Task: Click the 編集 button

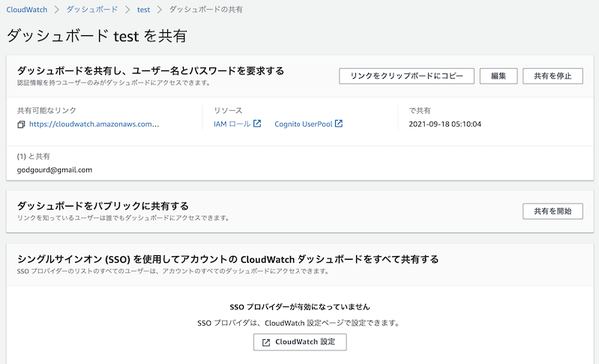Action: pos(498,76)
